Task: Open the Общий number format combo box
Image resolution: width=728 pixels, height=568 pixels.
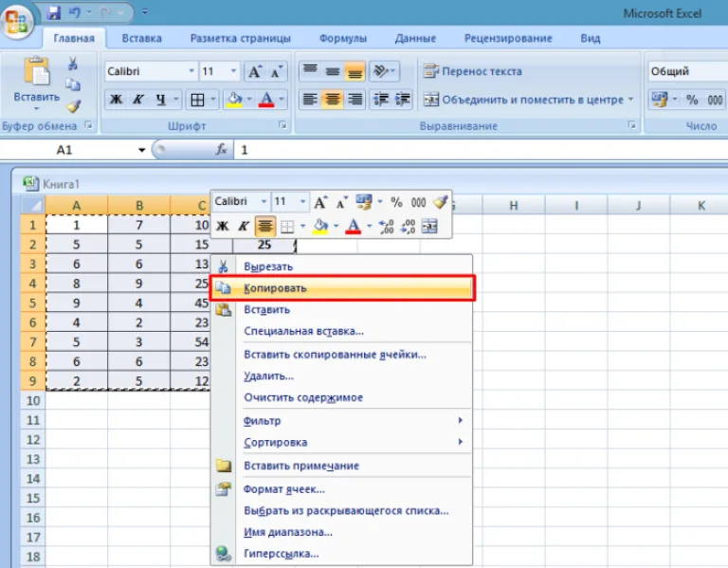Action: coord(688,71)
